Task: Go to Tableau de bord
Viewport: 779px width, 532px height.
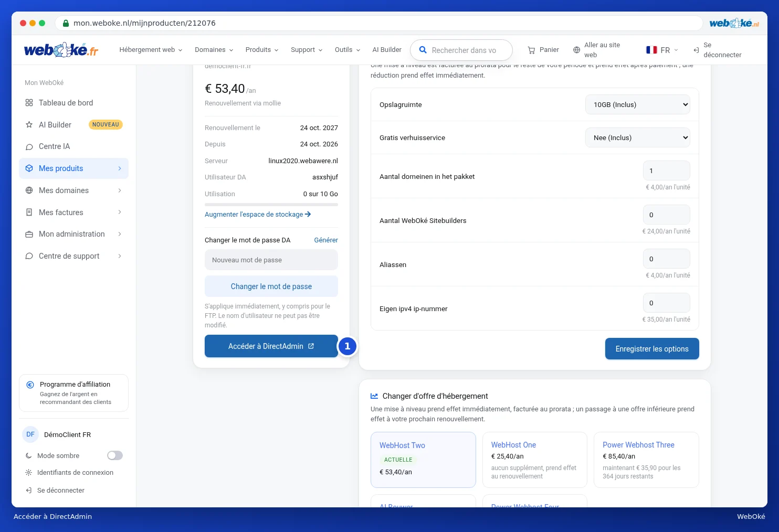Action: (x=73, y=103)
